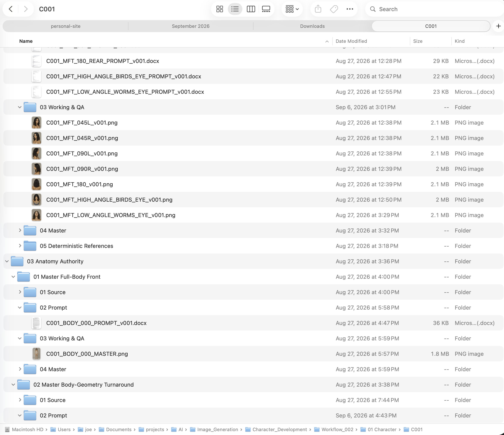Sort by the Kind column header
Viewport: 504px width, 435px height.
(x=459, y=41)
